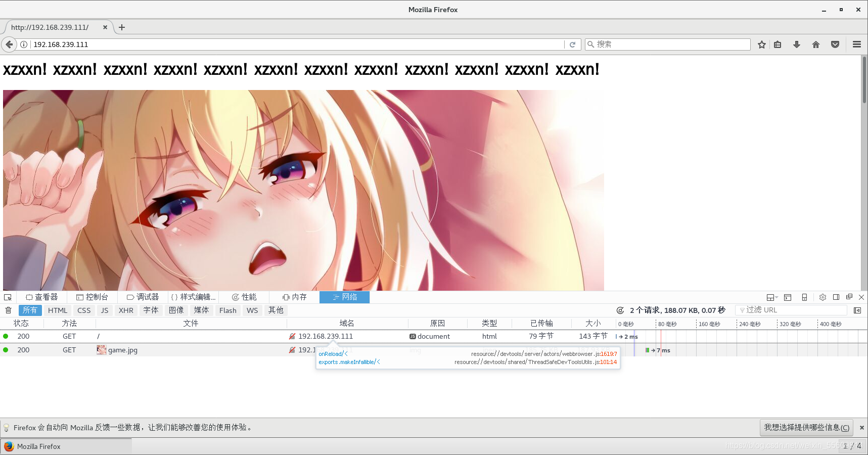This screenshot has width=868, height=455.
Task: Open the 样式编辑 style editor tab
Action: (x=193, y=297)
